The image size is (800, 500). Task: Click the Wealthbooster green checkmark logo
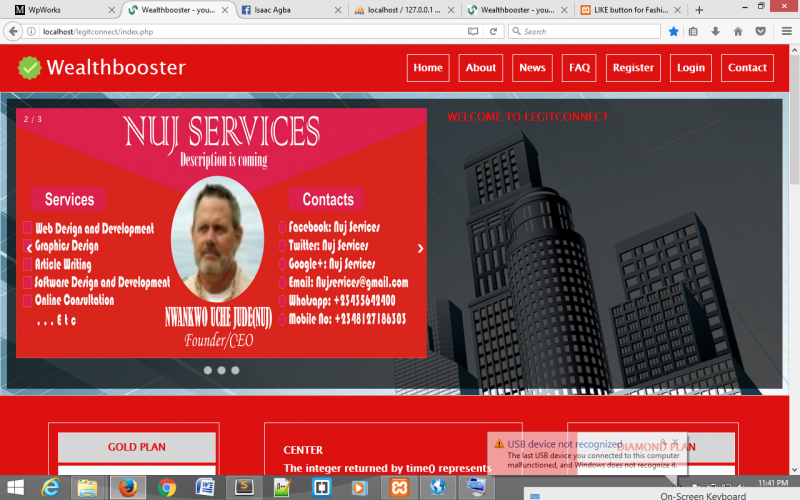[x=29, y=67]
